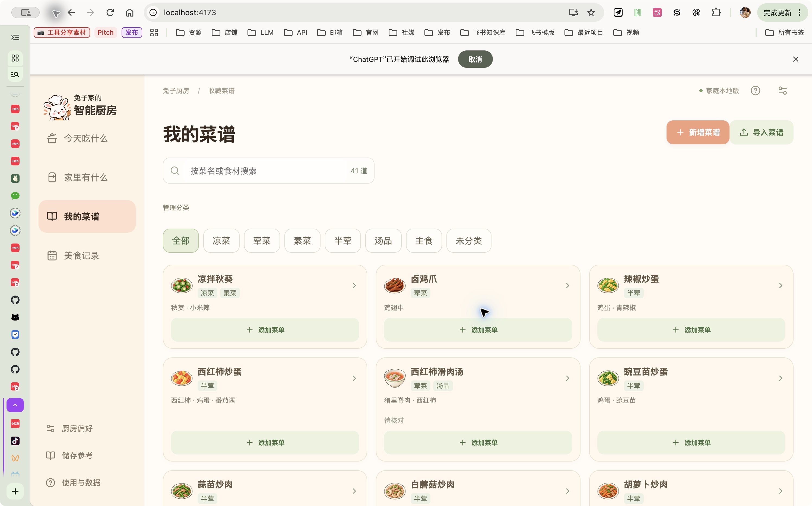This screenshot has height=506, width=812.
Task: Click the 卤鸡爪 dish thumbnail
Action: pos(395,286)
